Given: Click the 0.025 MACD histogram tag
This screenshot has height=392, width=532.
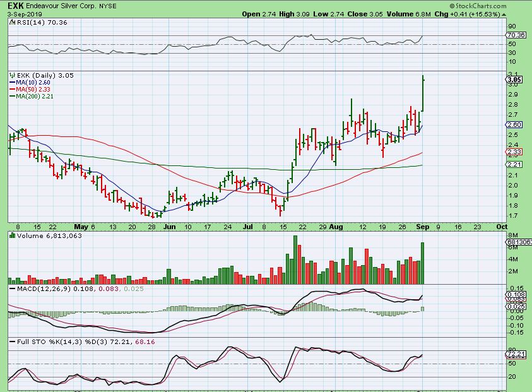Looking at the screenshot, I should tap(516, 306).
